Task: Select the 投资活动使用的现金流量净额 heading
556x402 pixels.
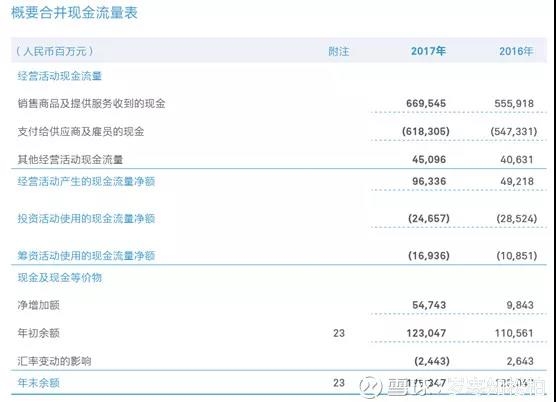Action: tap(86, 218)
